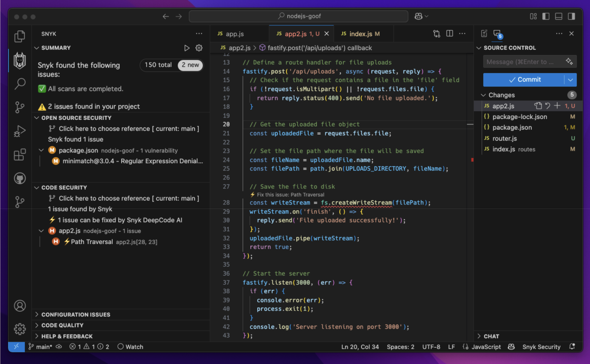Run Snyk scan with play icon
Viewport: 590px width, 364px height.
(x=187, y=48)
